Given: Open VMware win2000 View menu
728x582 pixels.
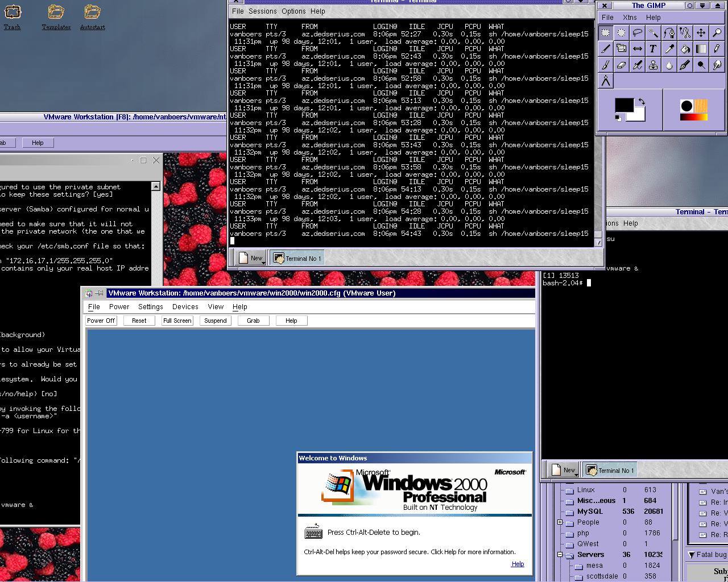Looking at the screenshot, I should pyautogui.click(x=216, y=306).
